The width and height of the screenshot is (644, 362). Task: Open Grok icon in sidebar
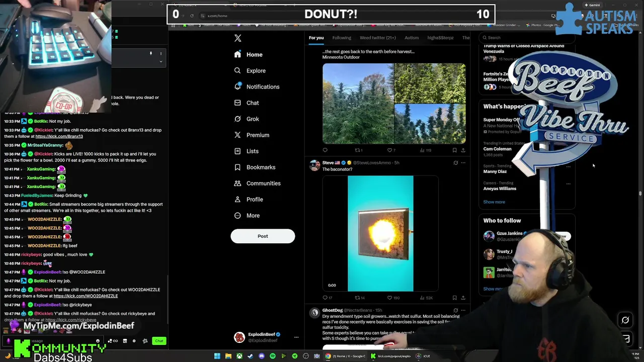tap(237, 119)
